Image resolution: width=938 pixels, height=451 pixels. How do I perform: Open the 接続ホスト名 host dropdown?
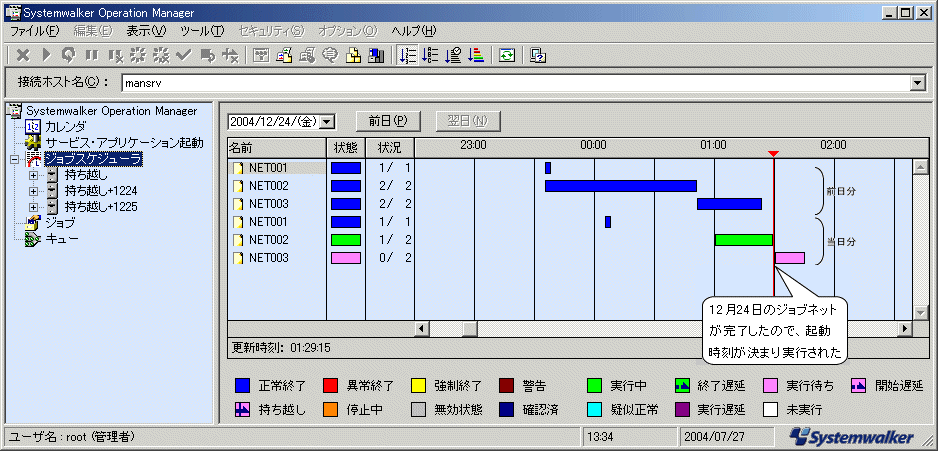[x=918, y=84]
